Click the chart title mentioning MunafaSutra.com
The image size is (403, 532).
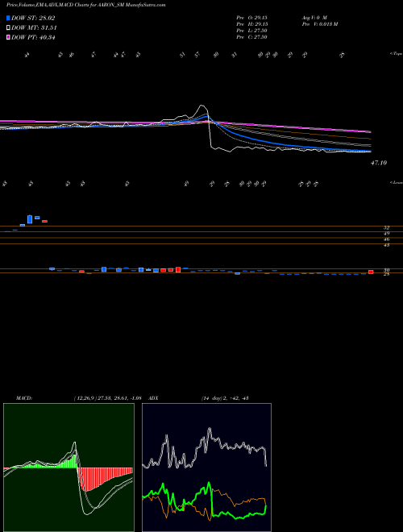85,6
